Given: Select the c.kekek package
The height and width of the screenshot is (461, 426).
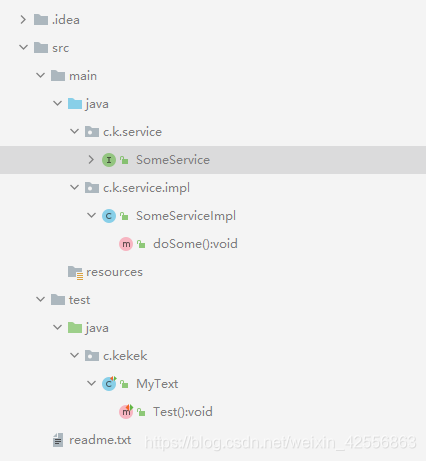Looking at the screenshot, I should point(125,356).
